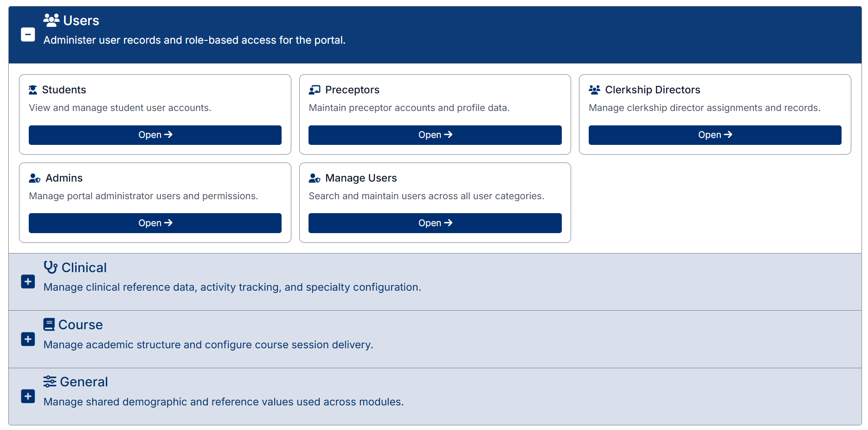Viewport: 868px width, 430px height.
Task: Open the Students user accounts page
Action: pyautogui.click(x=155, y=135)
